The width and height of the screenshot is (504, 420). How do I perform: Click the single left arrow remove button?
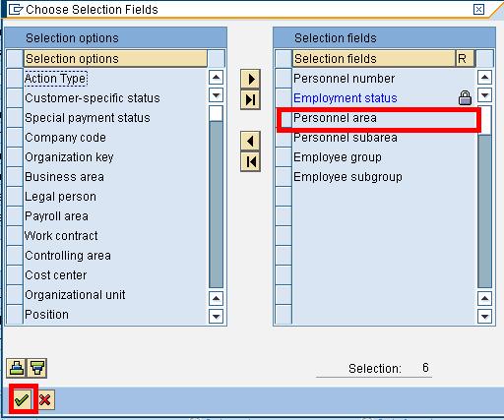click(x=250, y=142)
